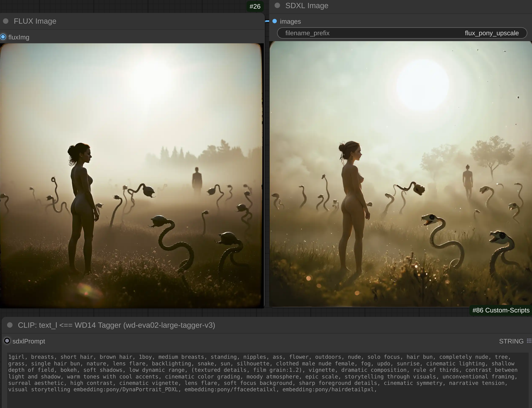Click the flux_pony_upscale value text

pos(492,33)
